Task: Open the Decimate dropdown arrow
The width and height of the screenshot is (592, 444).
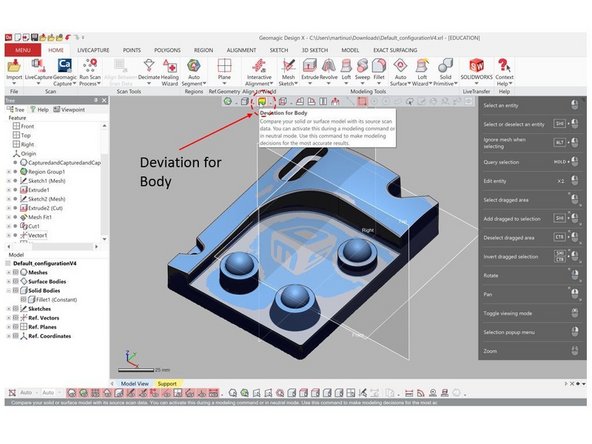Action: tap(149, 83)
